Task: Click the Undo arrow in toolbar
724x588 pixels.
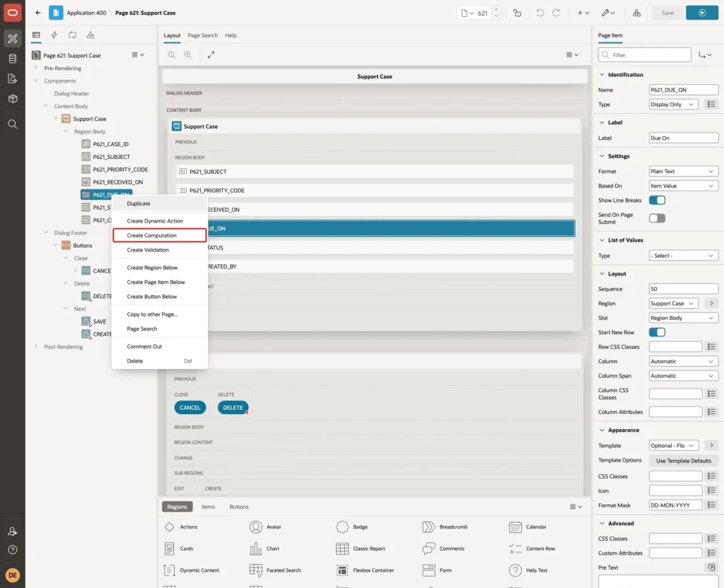Action: click(539, 13)
